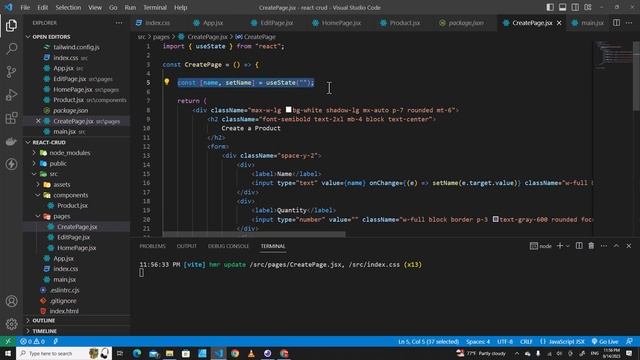
Task: Click Go Live in status bar
Action: [605, 341]
